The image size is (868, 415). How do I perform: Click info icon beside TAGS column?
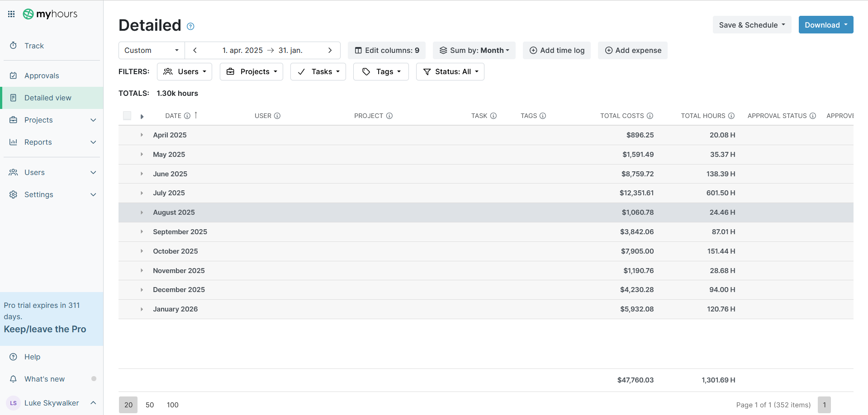click(543, 116)
